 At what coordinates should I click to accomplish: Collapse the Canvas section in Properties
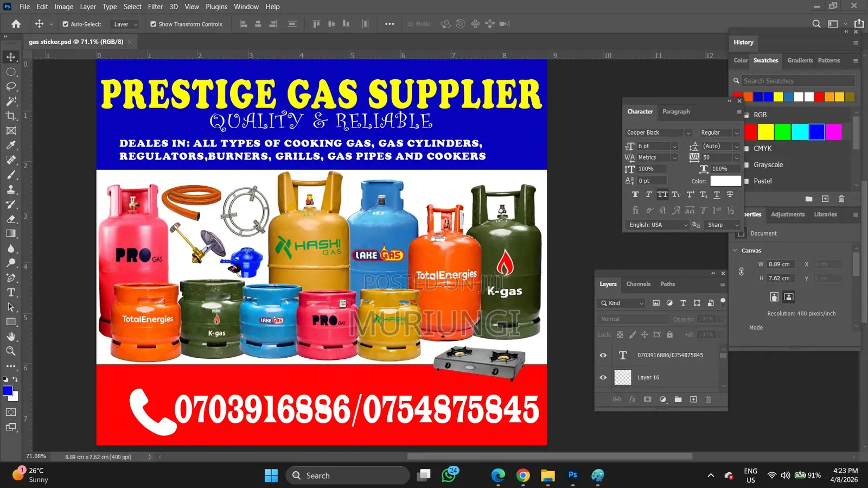tap(736, 251)
